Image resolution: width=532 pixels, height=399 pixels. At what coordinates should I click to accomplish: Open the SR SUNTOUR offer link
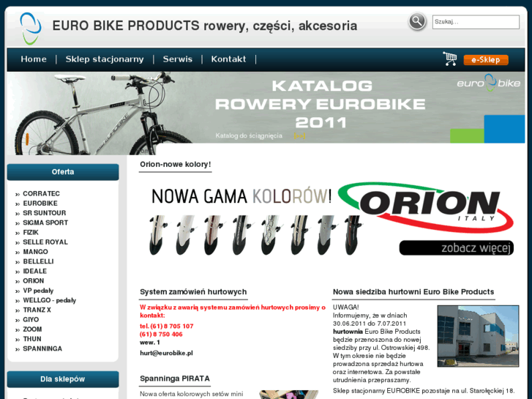(45, 213)
